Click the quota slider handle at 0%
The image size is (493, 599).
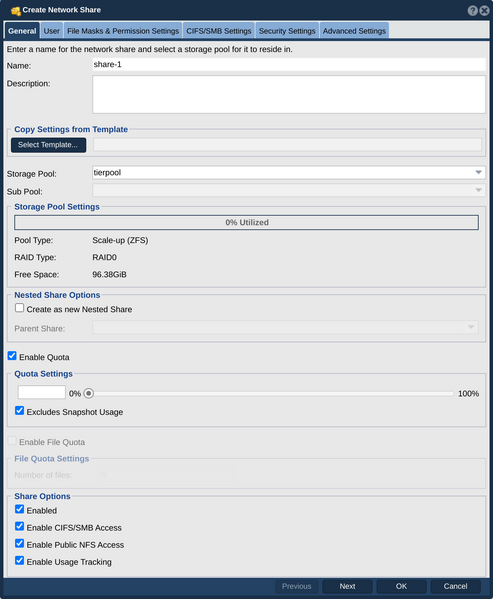click(89, 393)
